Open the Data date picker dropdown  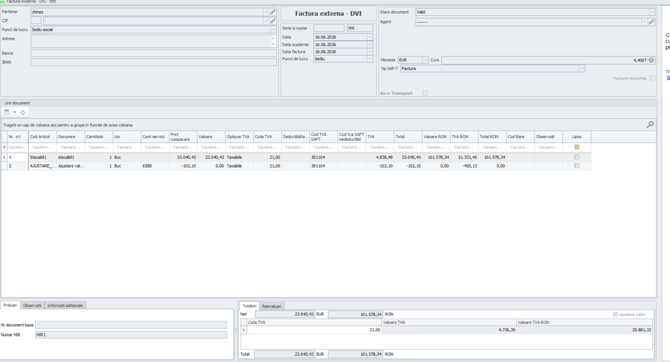tap(370, 37)
